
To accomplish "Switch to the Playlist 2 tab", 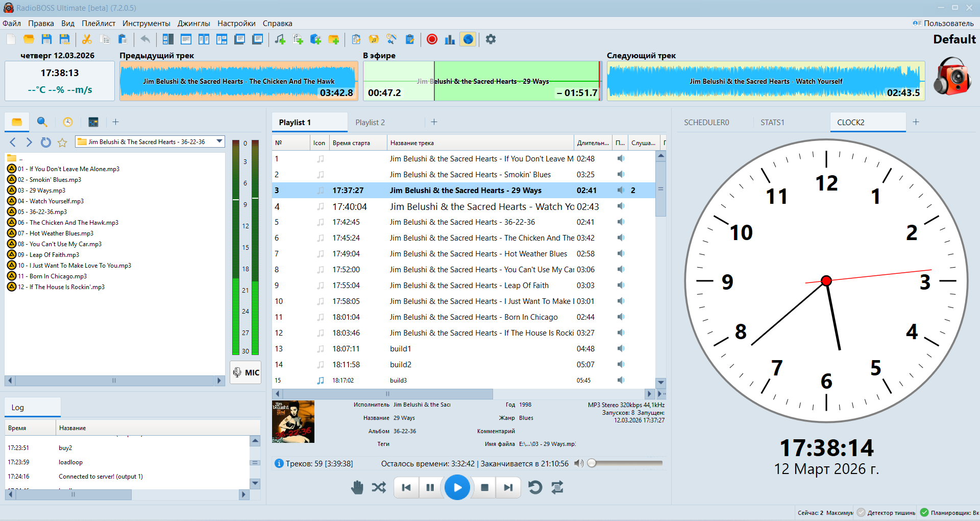I will tap(370, 123).
